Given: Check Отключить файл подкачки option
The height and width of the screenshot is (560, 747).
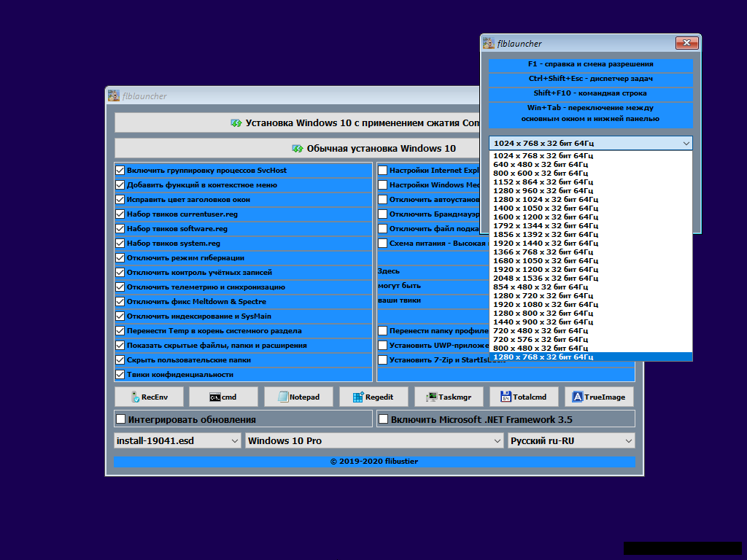Looking at the screenshot, I should tap(382, 228).
